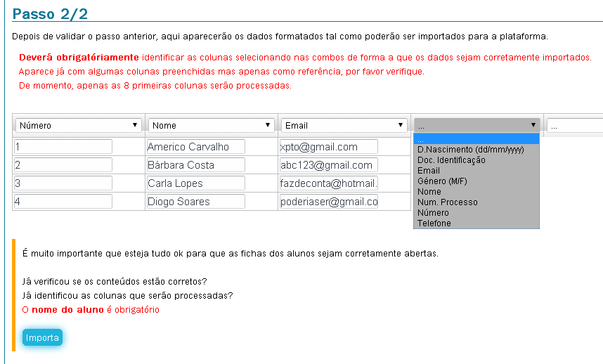This screenshot has width=603, height=364.
Task: Open the Nome column dropdown
Action: (211, 125)
